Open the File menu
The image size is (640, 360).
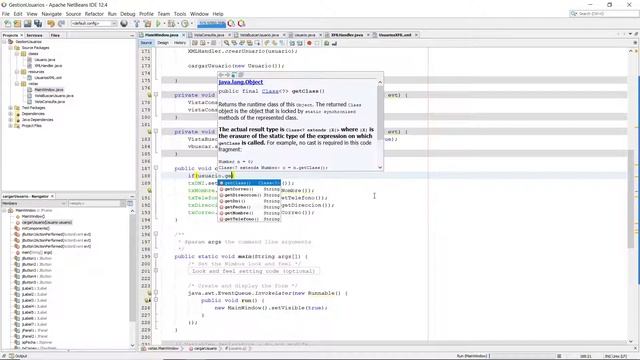tap(6, 14)
